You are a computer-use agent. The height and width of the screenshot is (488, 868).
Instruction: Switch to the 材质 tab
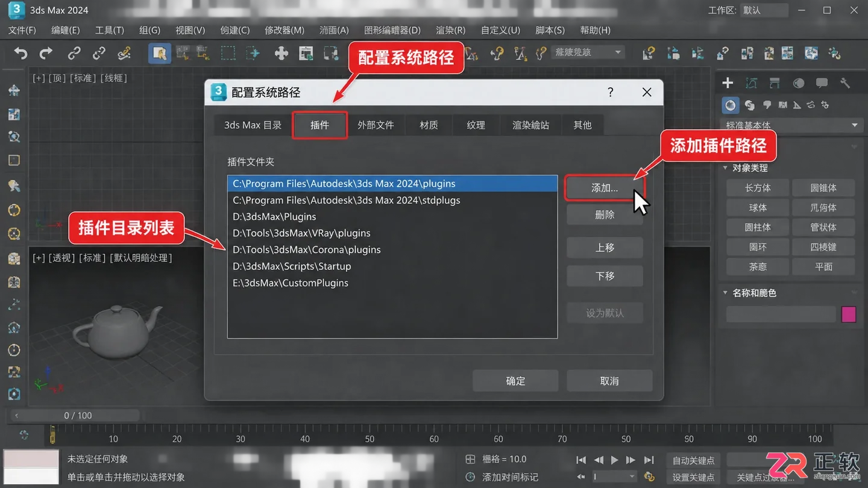point(429,125)
